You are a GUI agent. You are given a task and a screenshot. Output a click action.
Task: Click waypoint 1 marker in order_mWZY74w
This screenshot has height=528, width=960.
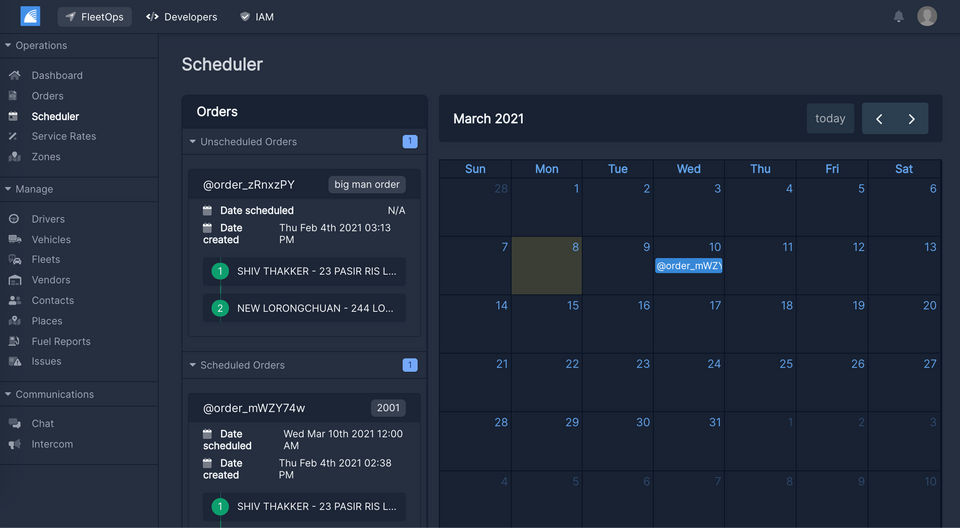coord(220,507)
